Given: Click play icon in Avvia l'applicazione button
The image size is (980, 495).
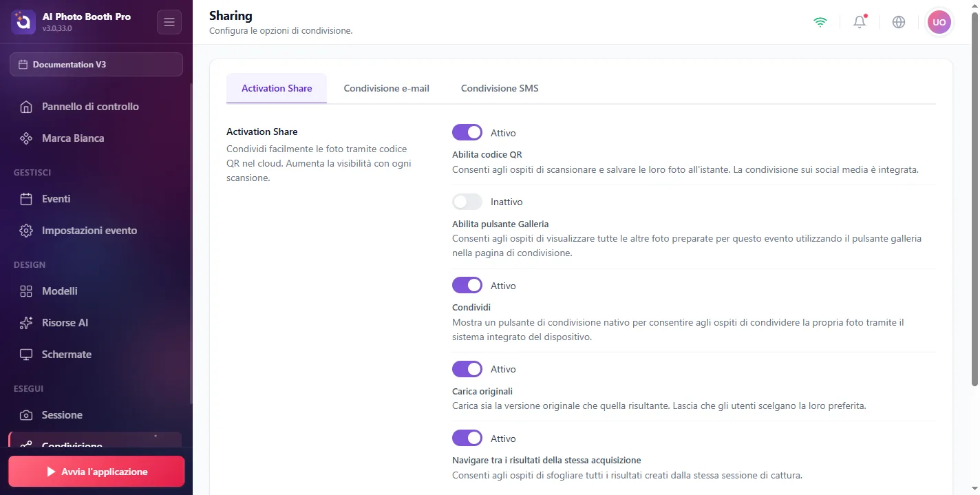Looking at the screenshot, I should tap(51, 472).
